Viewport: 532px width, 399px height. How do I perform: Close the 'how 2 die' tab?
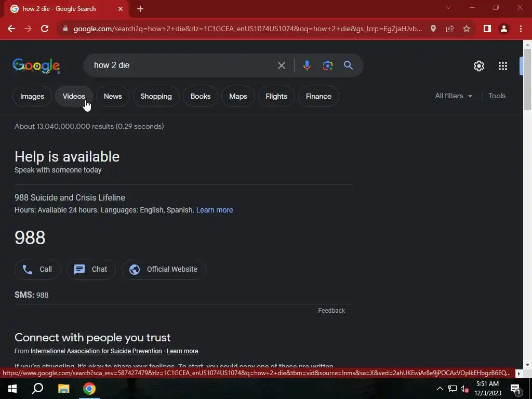[121, 9]
